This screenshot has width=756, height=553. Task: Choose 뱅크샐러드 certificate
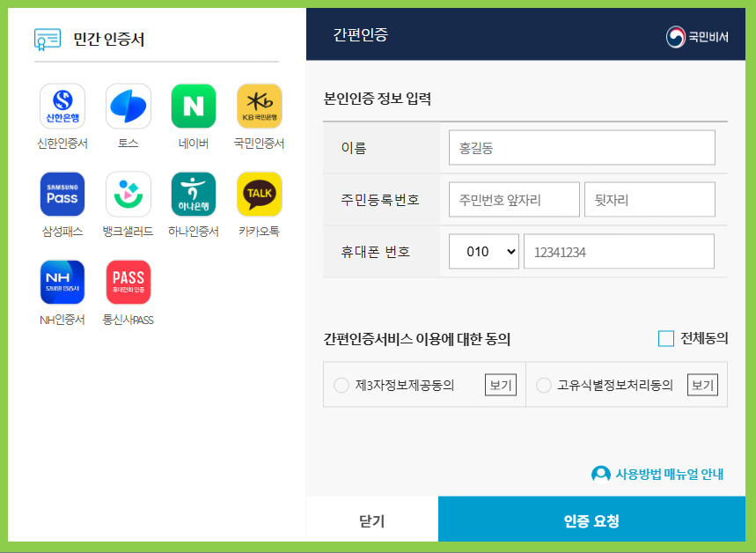[x=128, y=194]
